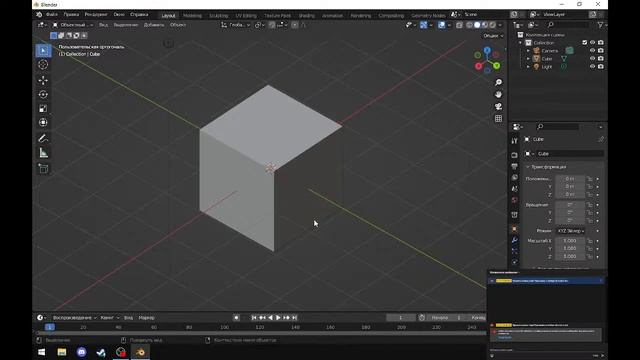Image resolution: width=640 pixels, height=360 pixels.
Task: Click the Blender logo menu icon
Action: click(39, 15)
